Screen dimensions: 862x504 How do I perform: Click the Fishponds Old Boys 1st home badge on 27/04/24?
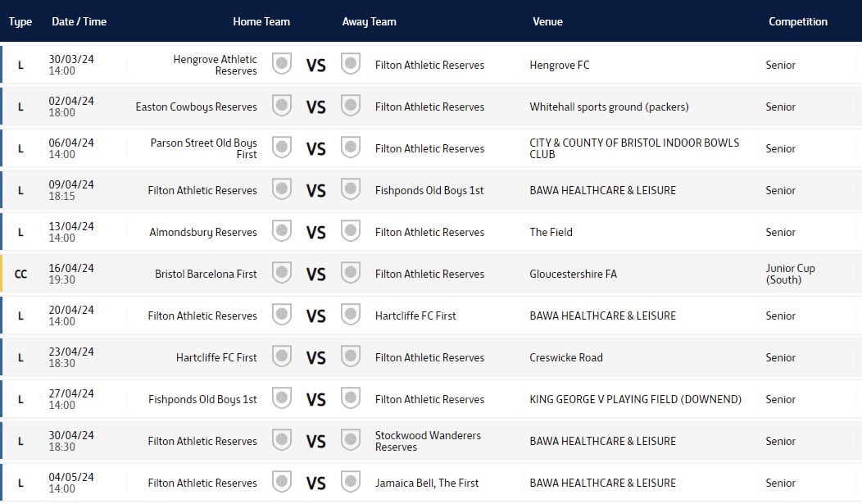point(282,398)
